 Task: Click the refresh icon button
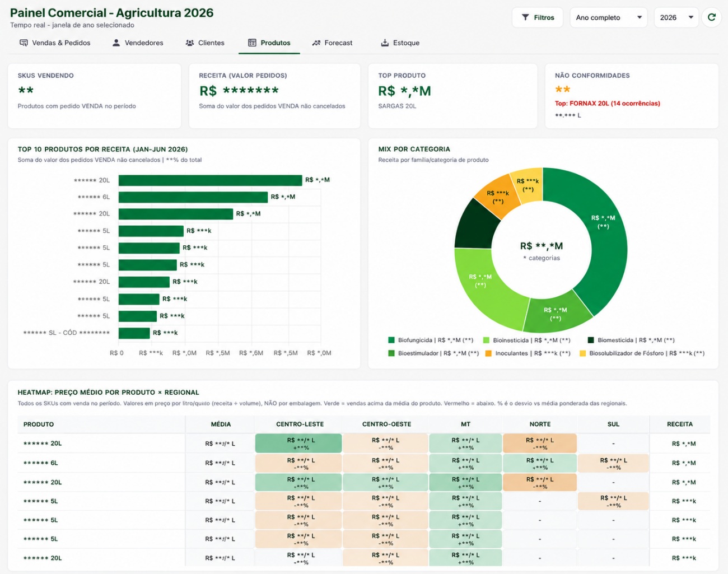(x=712, y=17)
